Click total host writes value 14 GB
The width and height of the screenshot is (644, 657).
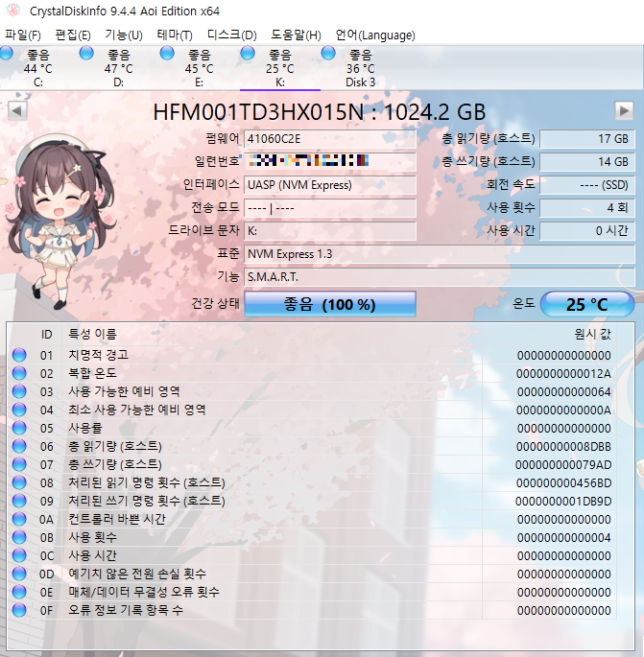click(587, 162)
